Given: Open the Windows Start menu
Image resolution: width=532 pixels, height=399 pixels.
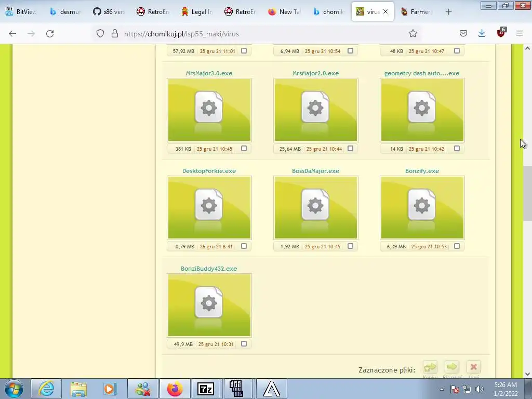Looking at the screenshot, I should pos(14,389).
